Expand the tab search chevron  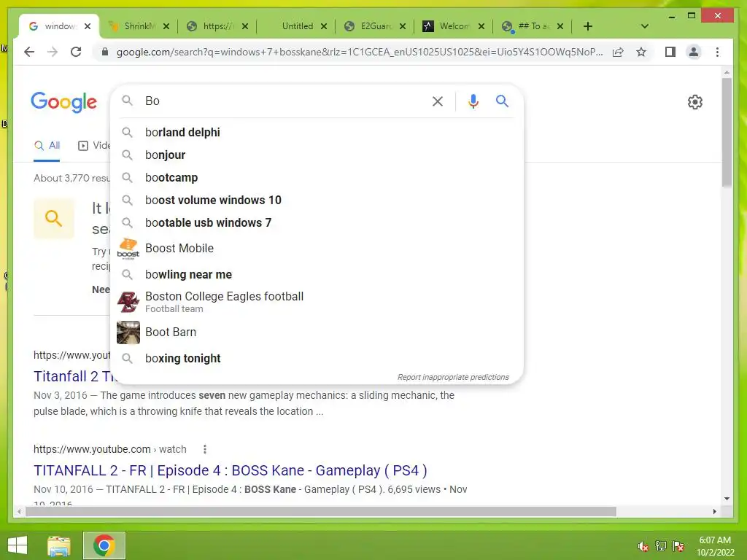point(645,26)
